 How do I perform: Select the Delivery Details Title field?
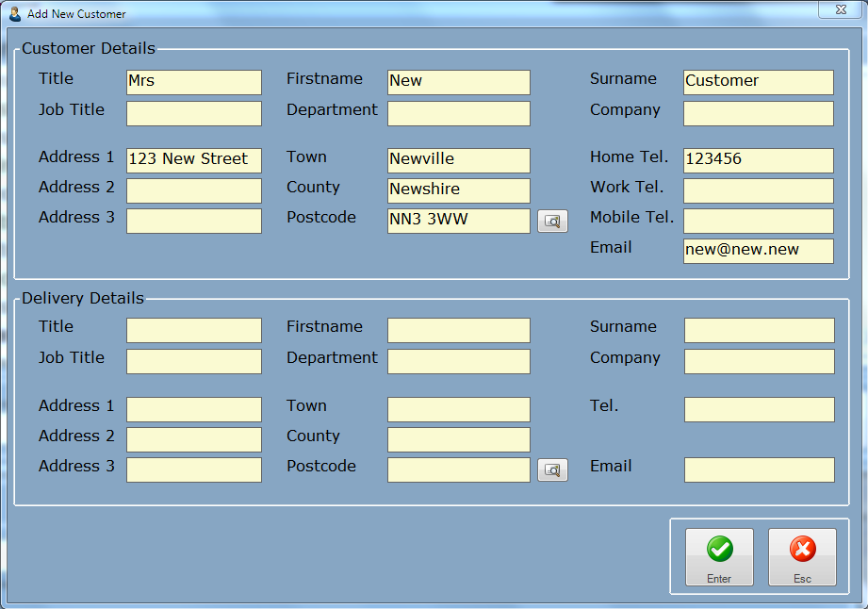(193, 330)
